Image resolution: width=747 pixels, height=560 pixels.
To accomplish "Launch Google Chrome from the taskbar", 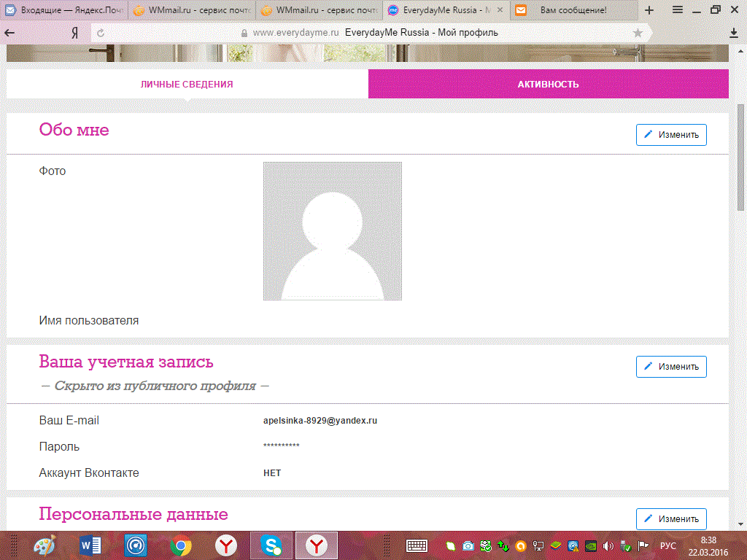I will [x=181, y=545].
